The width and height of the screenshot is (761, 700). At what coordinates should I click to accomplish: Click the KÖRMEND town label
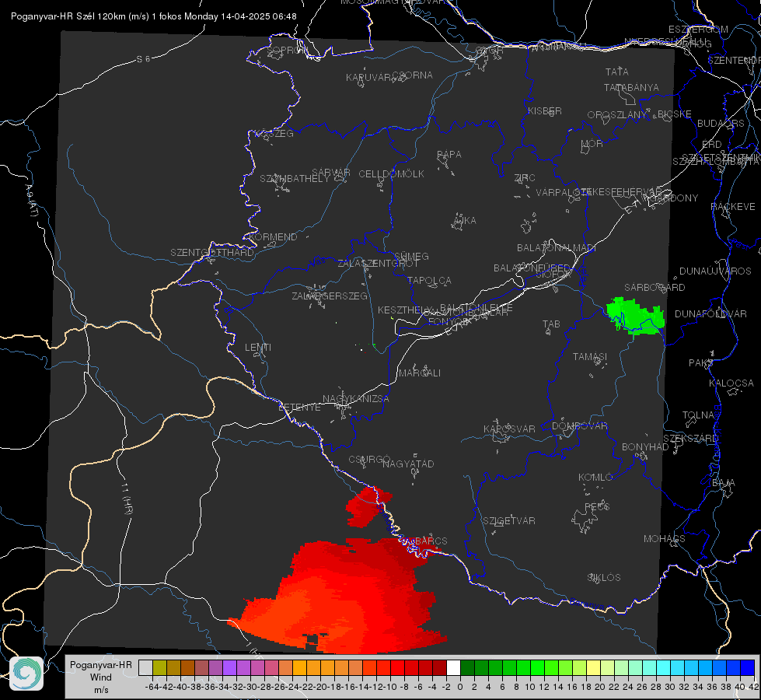(274, 237)
